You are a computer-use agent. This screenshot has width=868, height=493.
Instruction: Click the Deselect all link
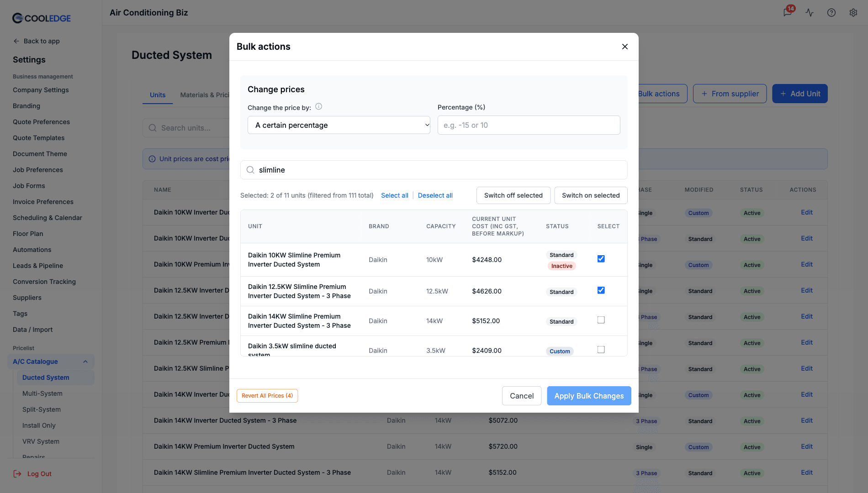click(435, 195)
